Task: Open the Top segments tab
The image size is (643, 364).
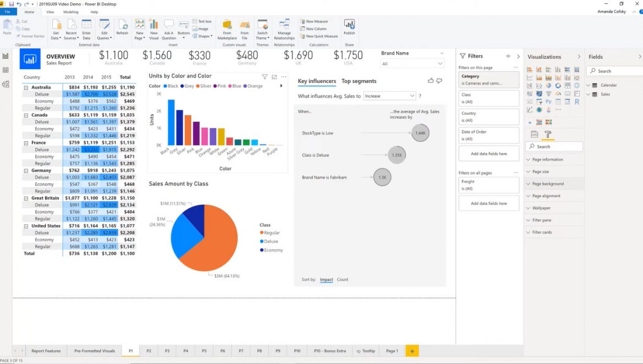Action: 359,81
